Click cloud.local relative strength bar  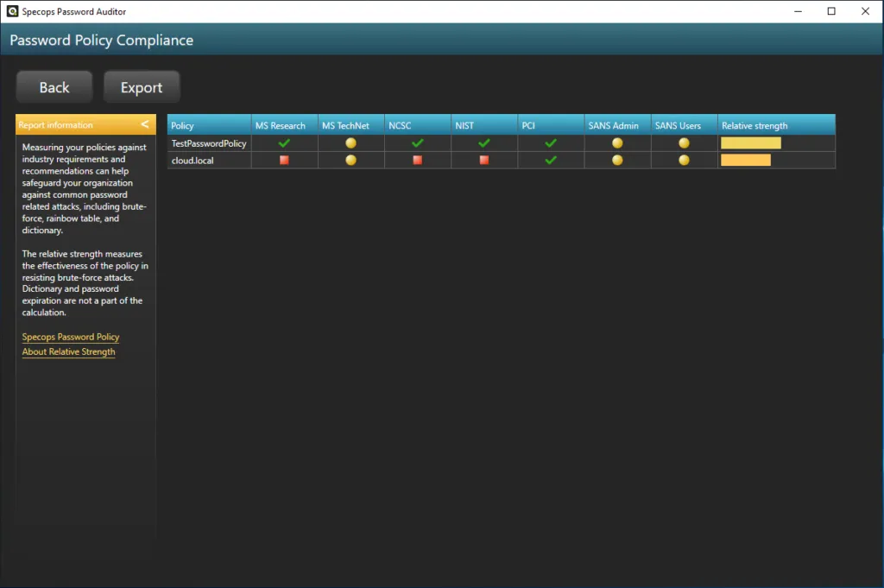(x=745, y=160)
